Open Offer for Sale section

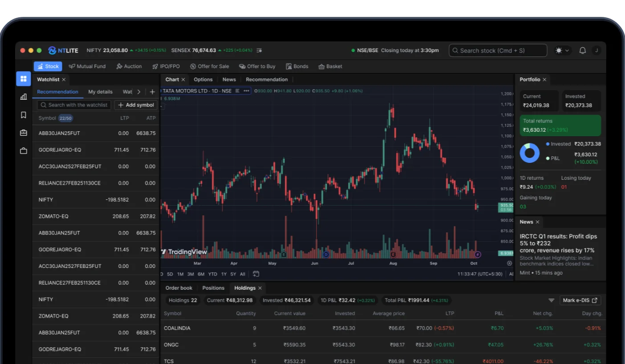(210, 66)
